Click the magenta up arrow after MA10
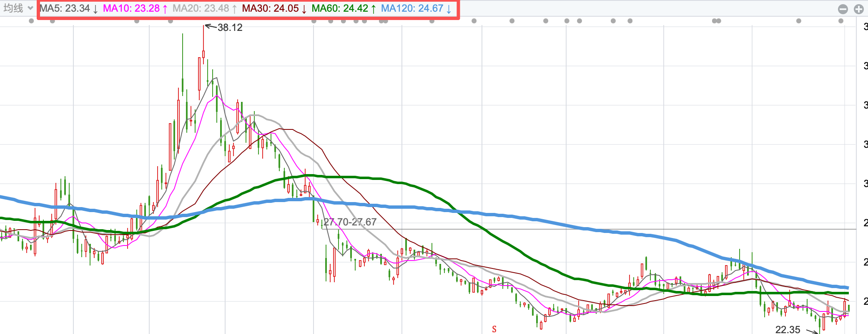This screenshot has width=868, height=334. point(165,9)
